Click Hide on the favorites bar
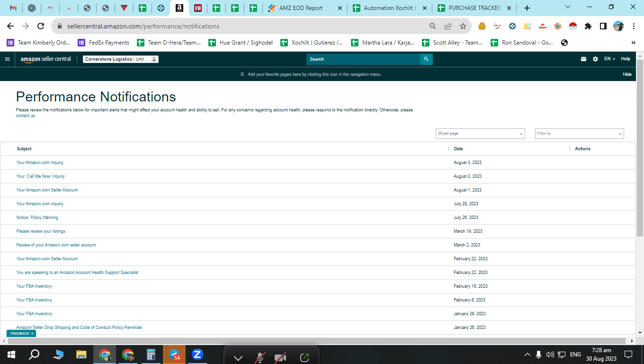644x364 pixels. 627,74
